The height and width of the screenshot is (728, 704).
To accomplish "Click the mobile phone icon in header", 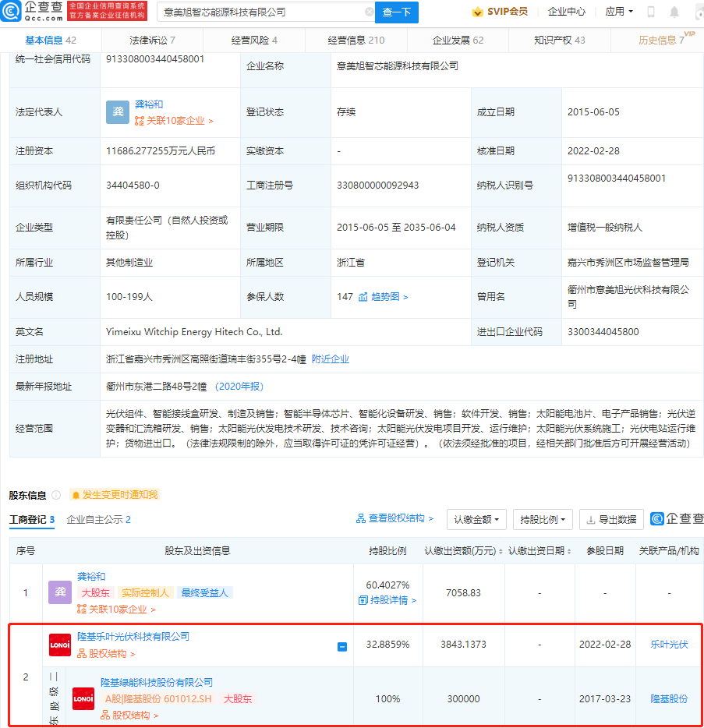I will point(651,12).
